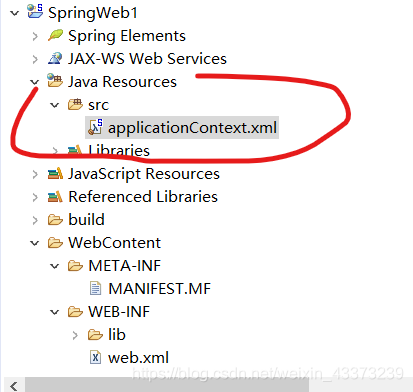Expand the build folder node
413x392 pixels.
coord(35,220)
